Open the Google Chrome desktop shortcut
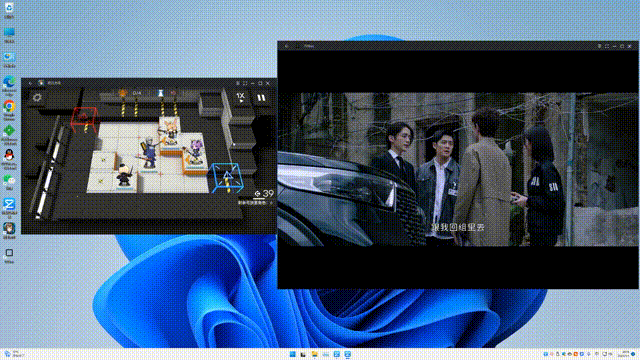 point(9,107)
